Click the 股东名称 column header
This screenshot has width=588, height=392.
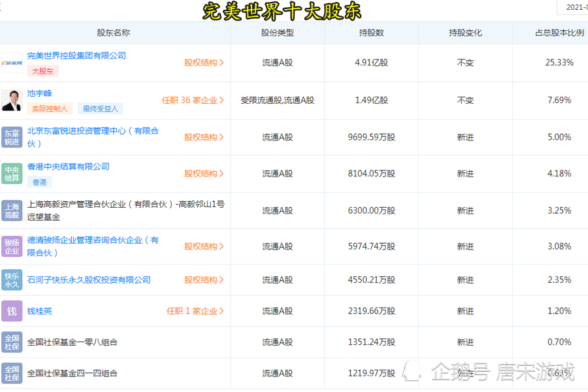[x=114, y=33]
